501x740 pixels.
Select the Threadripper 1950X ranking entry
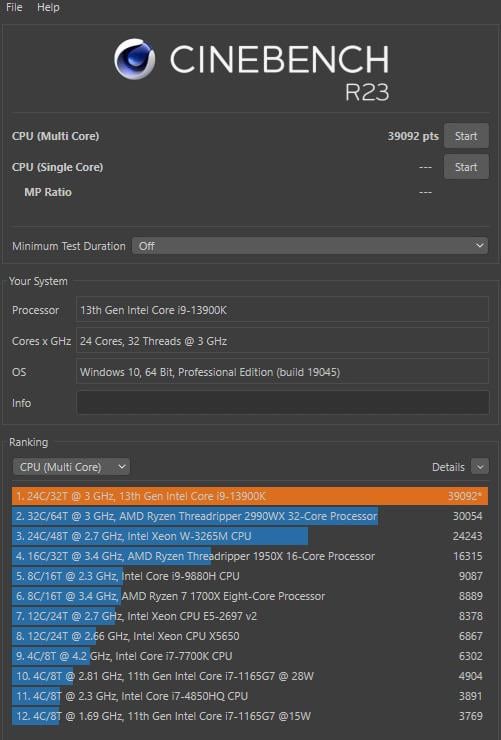250,556
